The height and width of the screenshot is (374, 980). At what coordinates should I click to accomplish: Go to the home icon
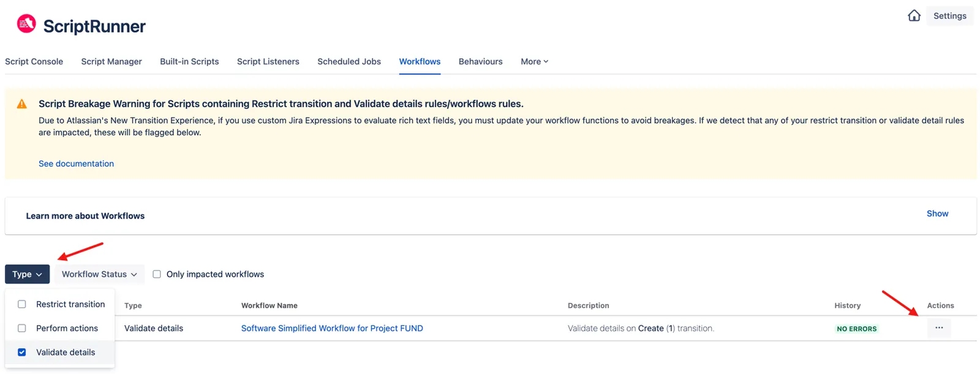[x=914, y=16]
